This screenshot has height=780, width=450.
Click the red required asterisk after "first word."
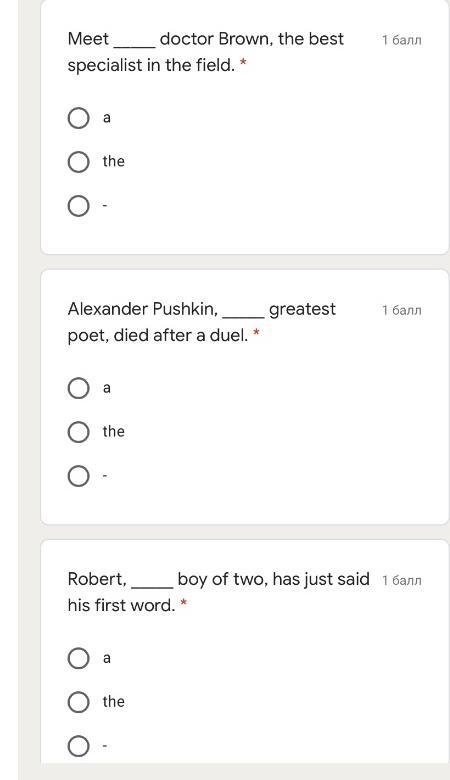[x=183, y=603]
